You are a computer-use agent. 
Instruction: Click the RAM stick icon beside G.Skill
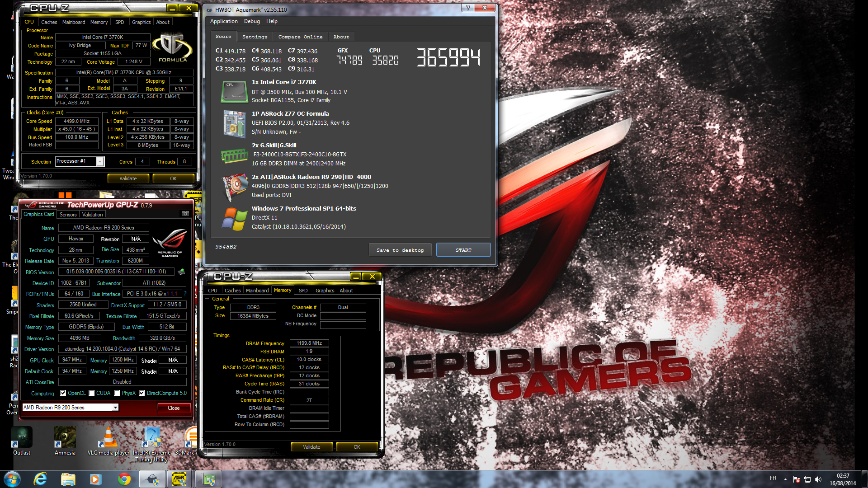click(x=234, y=156)
